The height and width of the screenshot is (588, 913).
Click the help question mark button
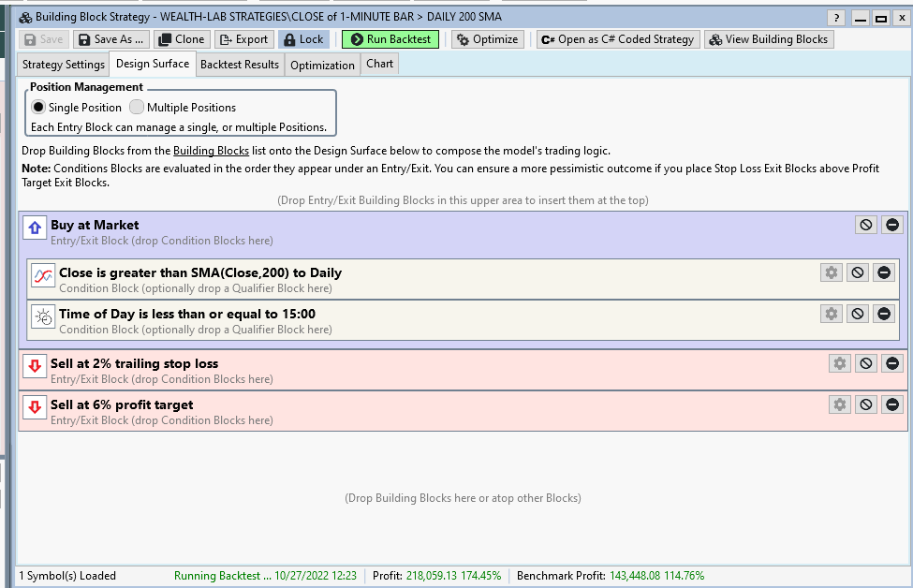click(x=836, y=18)
